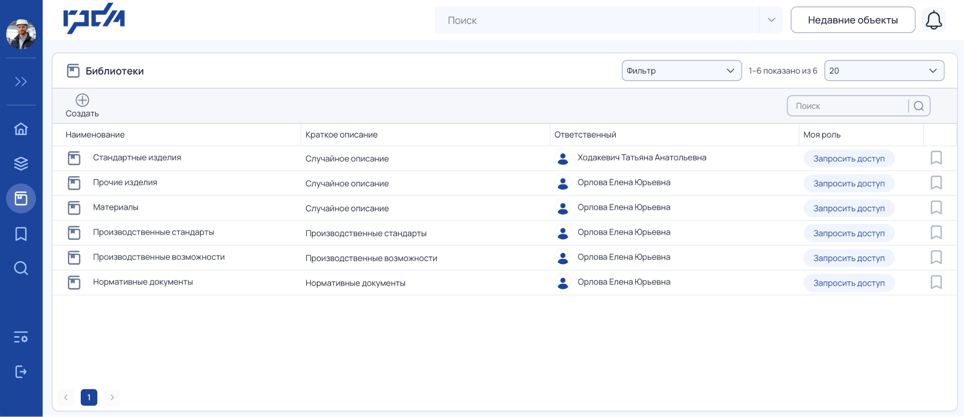
Task: Request access for Производственные возможности
Action: coord(849,258)
